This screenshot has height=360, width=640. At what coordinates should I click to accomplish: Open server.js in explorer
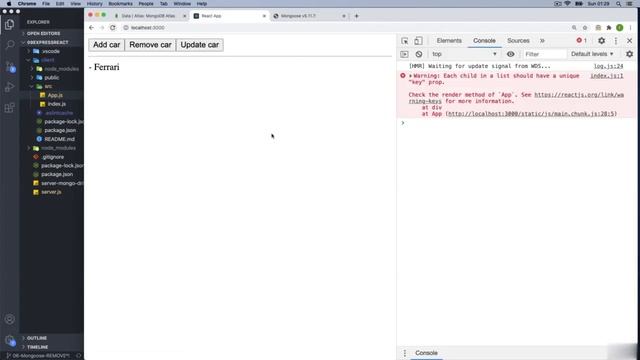pos(51,192)
